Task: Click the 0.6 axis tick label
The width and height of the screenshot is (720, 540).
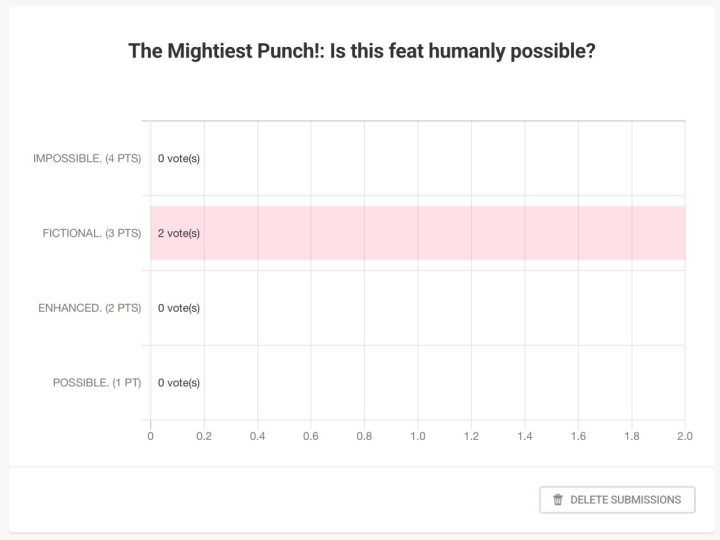Action: [x=311, y=436]
